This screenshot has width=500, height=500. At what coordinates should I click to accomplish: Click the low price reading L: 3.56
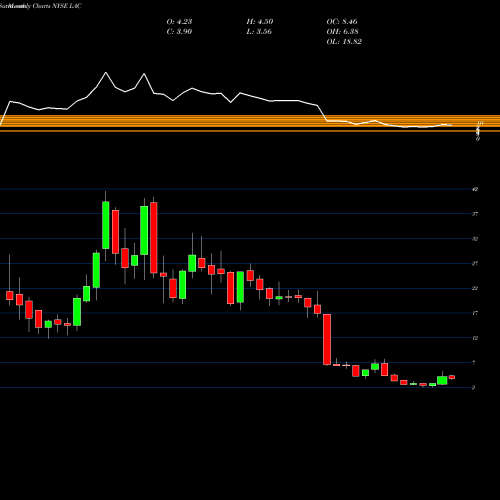259,32
